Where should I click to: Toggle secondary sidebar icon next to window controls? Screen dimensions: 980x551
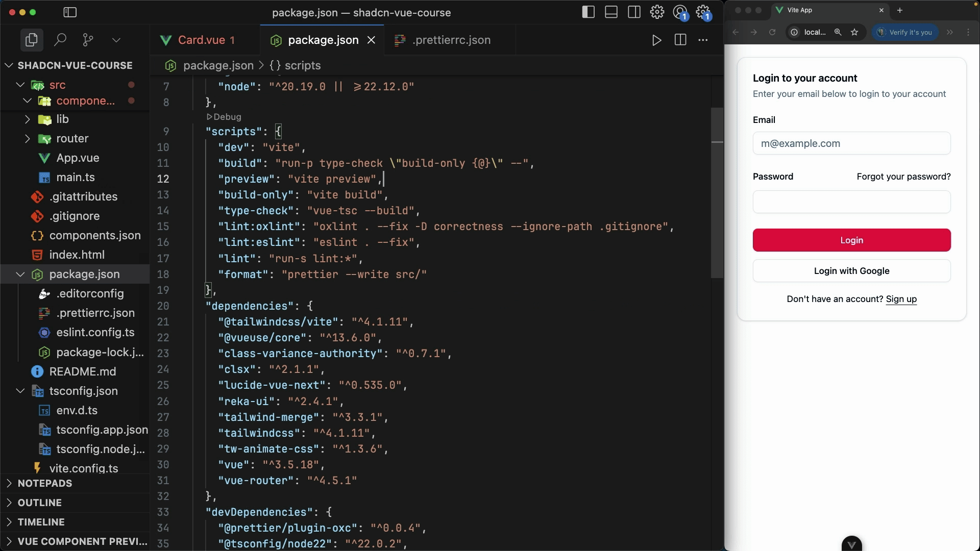pos(70,12)
